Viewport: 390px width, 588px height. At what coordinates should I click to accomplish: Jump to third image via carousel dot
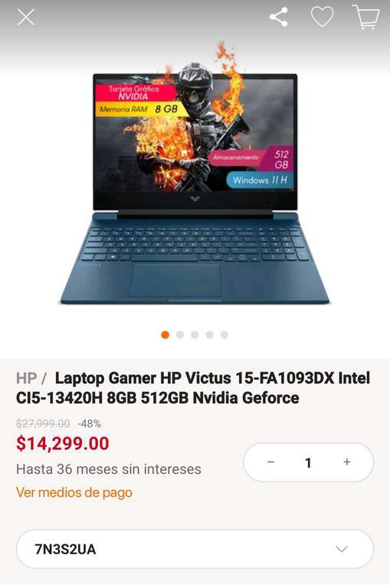click(195, 335)
